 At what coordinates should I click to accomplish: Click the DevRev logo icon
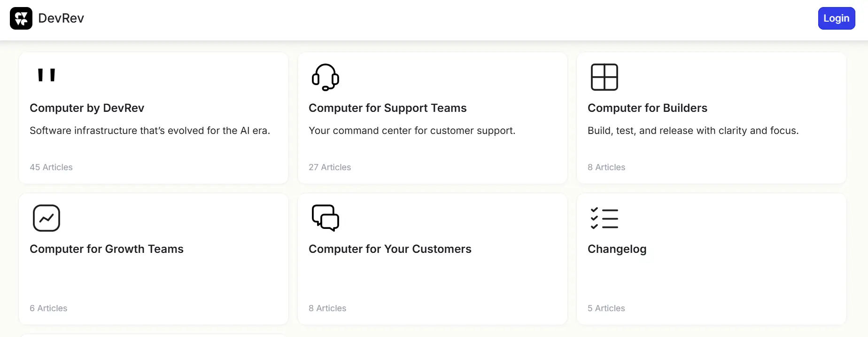[x=21, y=18]
